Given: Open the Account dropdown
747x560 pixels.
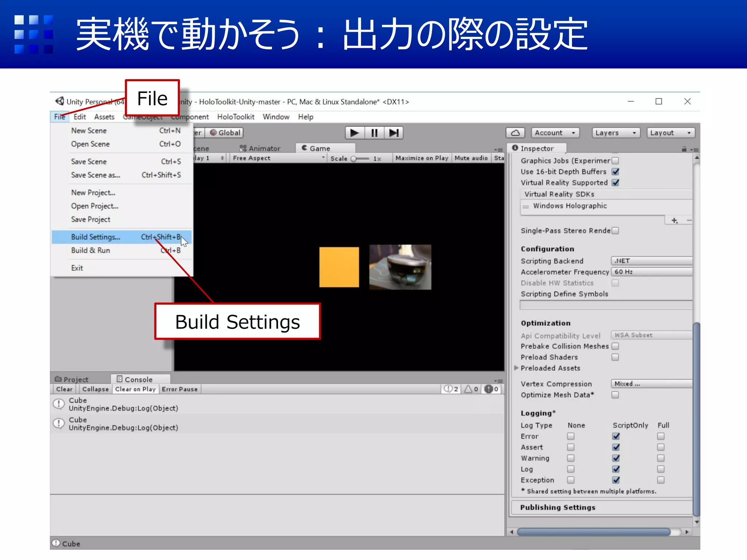Looking at the screenshot, I should click(x=555, y=133).
